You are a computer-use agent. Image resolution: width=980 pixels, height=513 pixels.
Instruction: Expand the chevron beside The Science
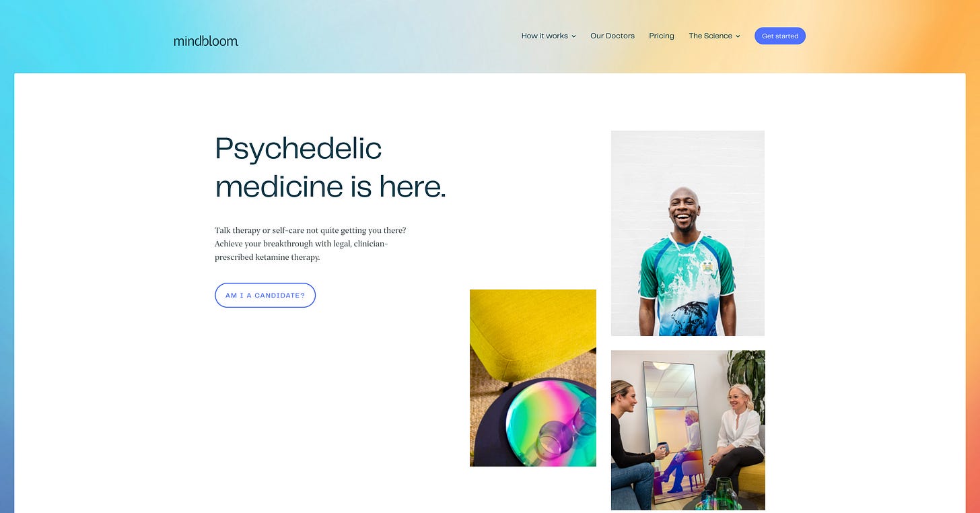pyautogui.click(x=738, y=36)
